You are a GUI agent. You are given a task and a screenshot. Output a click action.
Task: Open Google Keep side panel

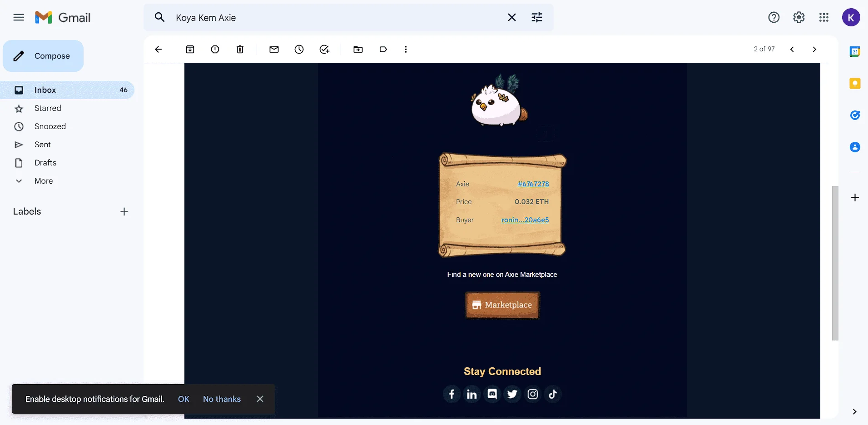[x=855, y=84]
